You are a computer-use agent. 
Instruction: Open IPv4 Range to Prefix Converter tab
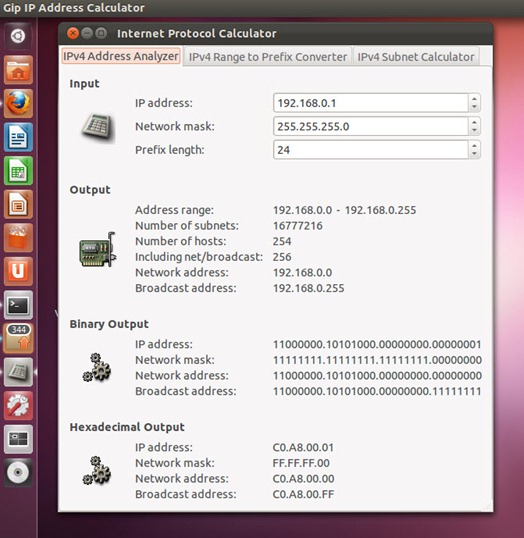tap(268, 57)
